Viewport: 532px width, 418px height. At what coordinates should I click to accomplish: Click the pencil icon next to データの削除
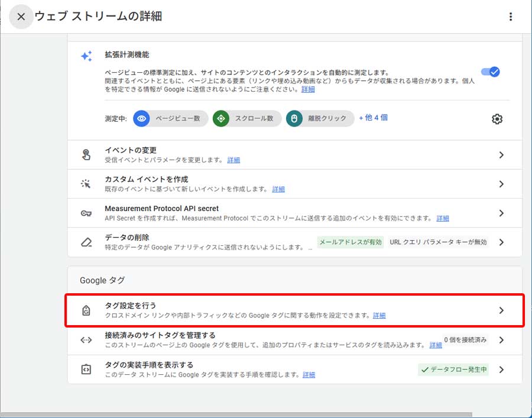pyautogui.click(x=86, y=242)
